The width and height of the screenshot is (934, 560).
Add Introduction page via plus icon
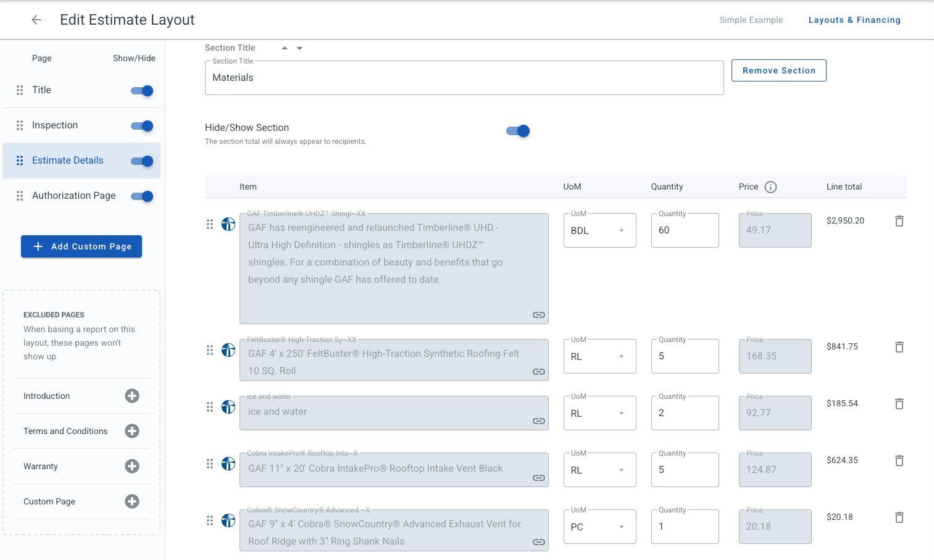132,396
